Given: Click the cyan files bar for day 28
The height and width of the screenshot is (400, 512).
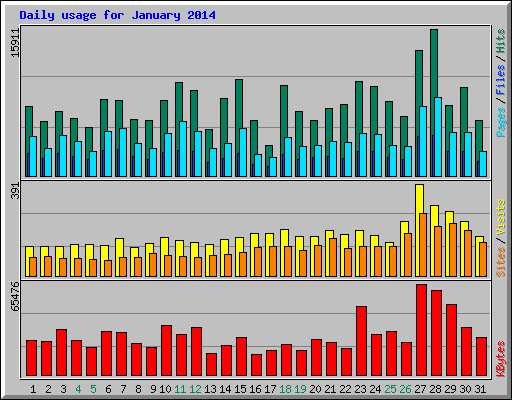Looking at the screenshot, I should point(438,137).
